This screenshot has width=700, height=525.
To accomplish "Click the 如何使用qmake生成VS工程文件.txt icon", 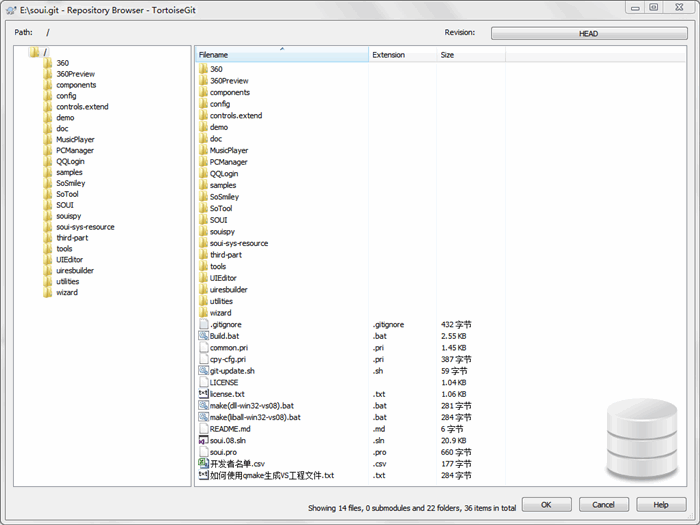I will (203, 475).
